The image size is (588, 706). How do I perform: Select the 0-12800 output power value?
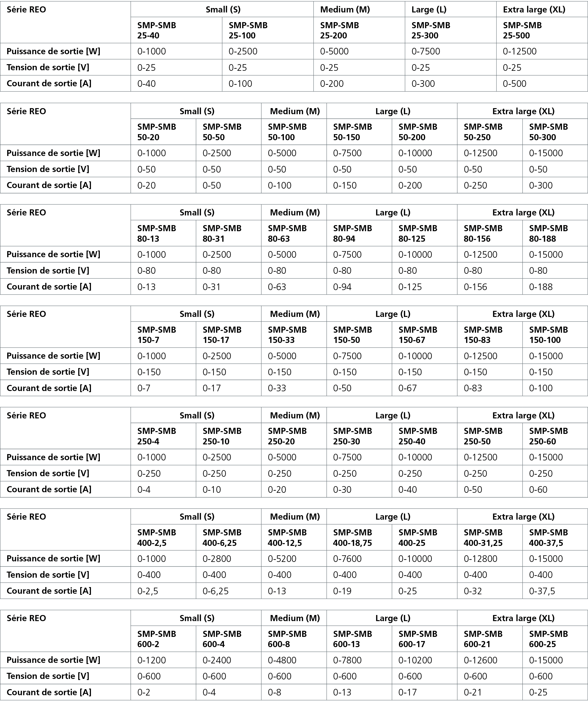(480, 559)
